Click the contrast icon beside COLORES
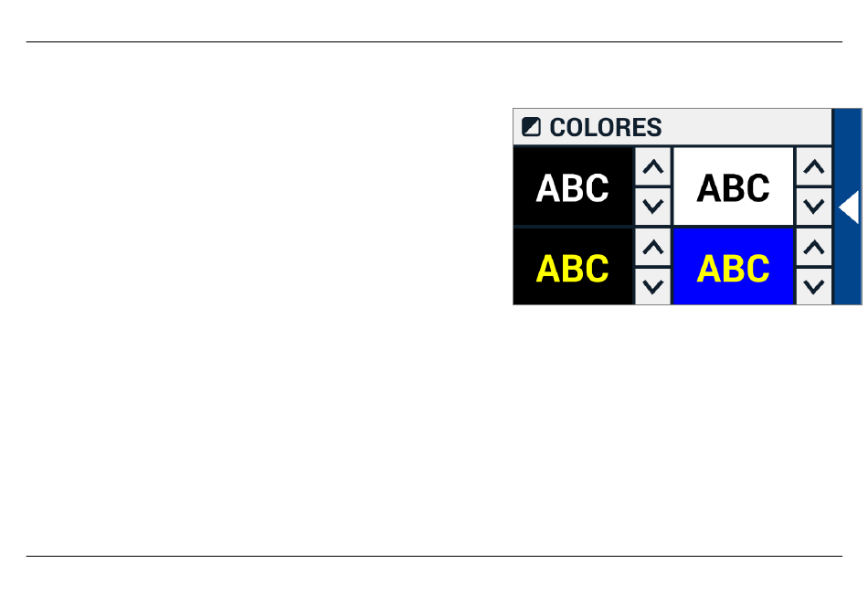 pos(531,127)
